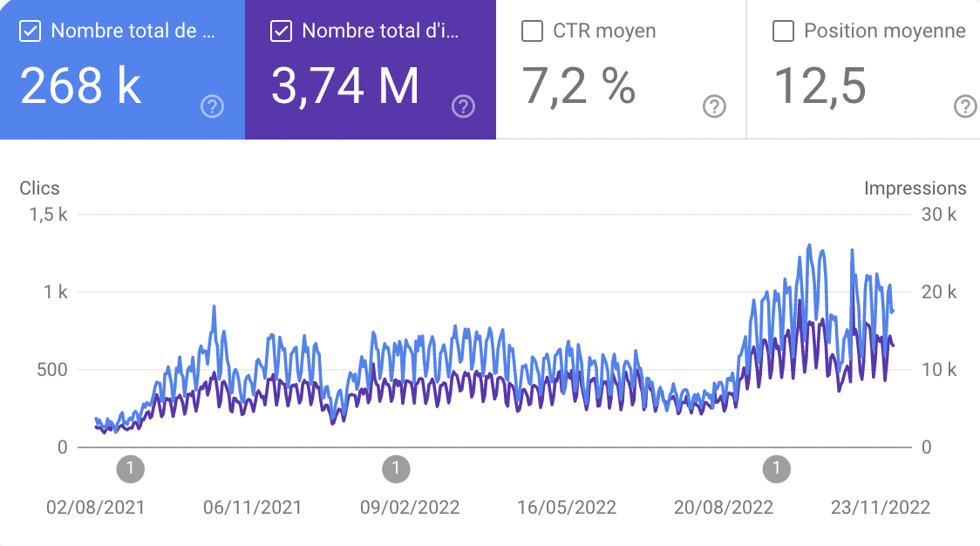Select the 3,74 M impressions value
The height and width of the screenshot is (546, 980).
point(345,86)
